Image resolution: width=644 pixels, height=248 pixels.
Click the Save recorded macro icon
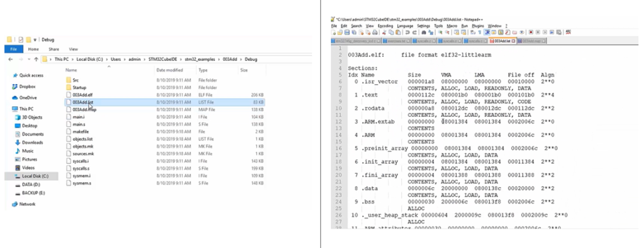tap(559, 32)
